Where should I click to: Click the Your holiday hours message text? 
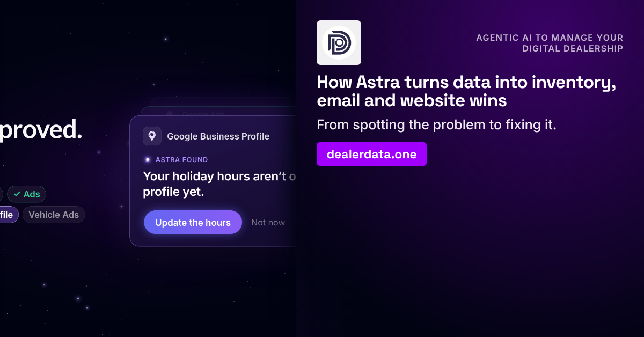tap(219, 184)
